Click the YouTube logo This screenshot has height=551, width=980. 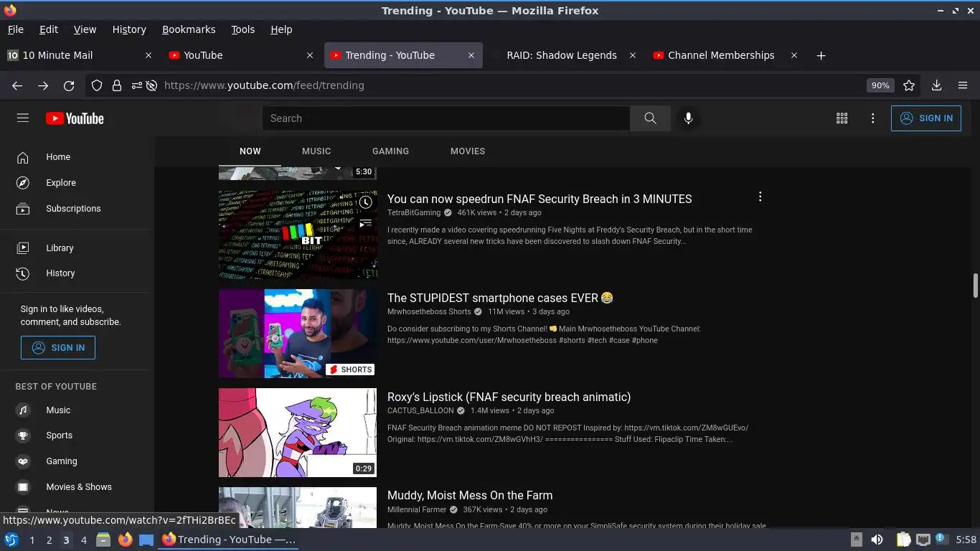pos(75,118)
